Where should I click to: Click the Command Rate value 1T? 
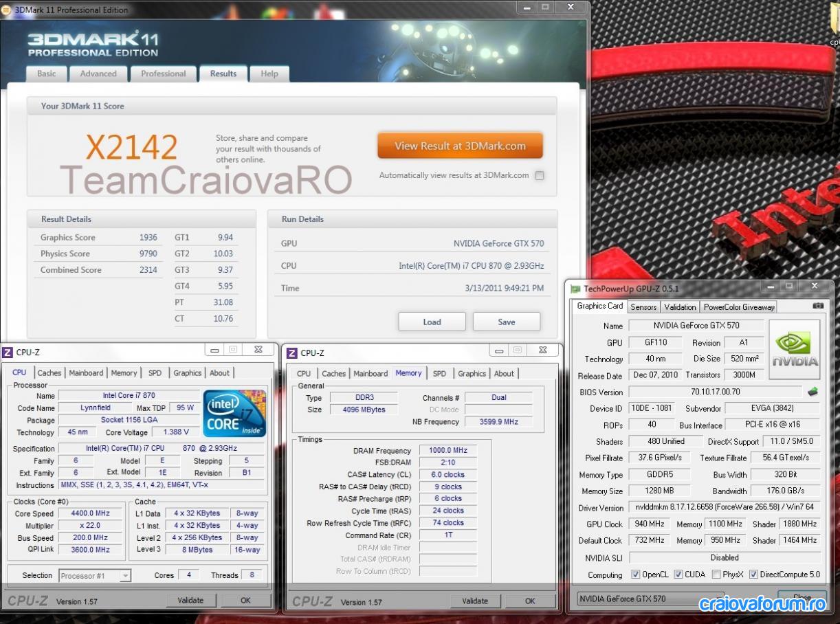tap(448, 535)
